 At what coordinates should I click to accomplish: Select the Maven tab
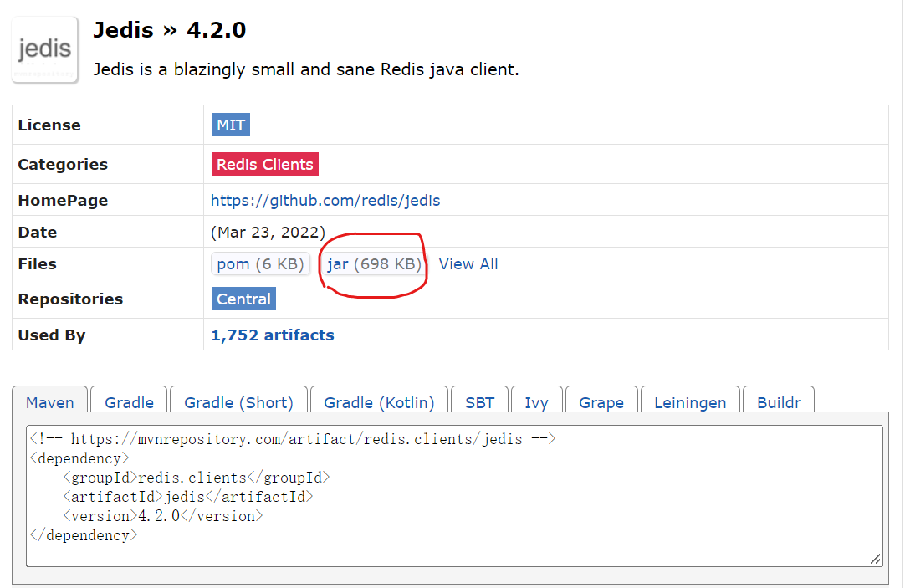tap(49, 402)
